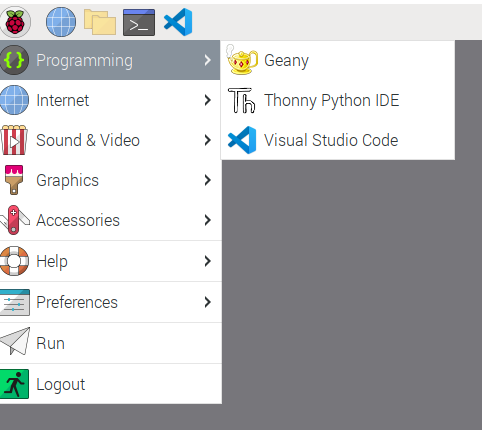Click the blue globe icon beside Internet
482x430 pixels.
14,100
